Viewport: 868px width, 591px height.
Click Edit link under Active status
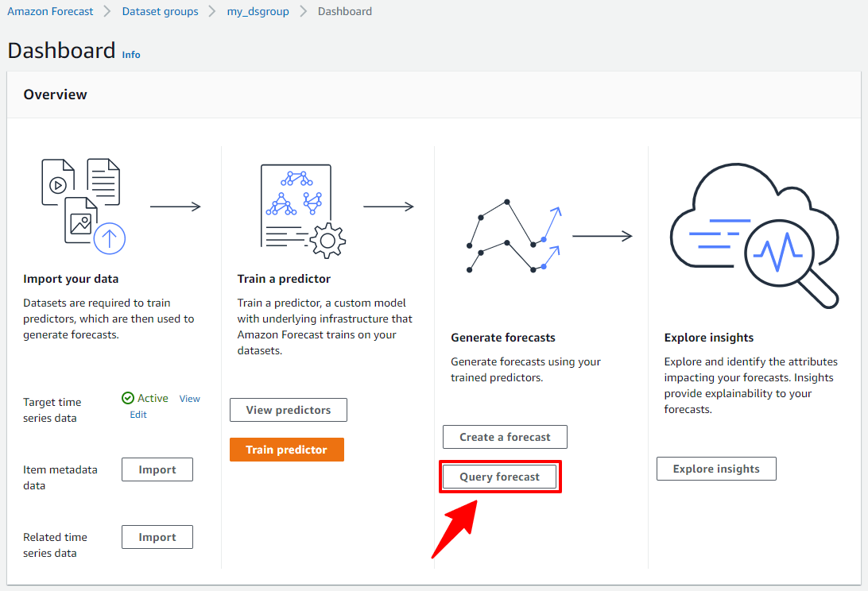pos(138,415)
